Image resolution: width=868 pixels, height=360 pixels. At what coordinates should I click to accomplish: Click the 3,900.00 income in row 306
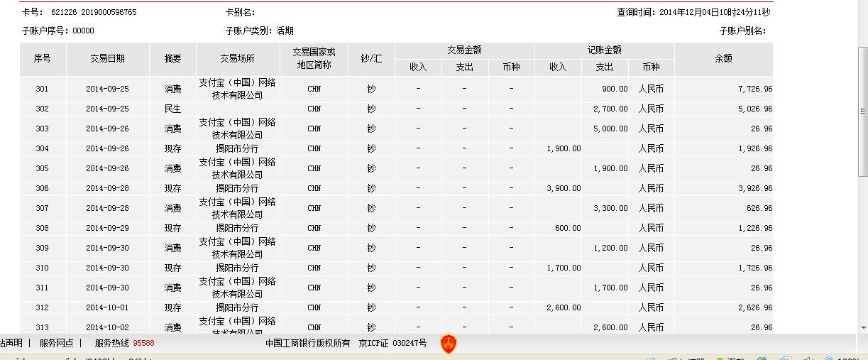[564, 189]
